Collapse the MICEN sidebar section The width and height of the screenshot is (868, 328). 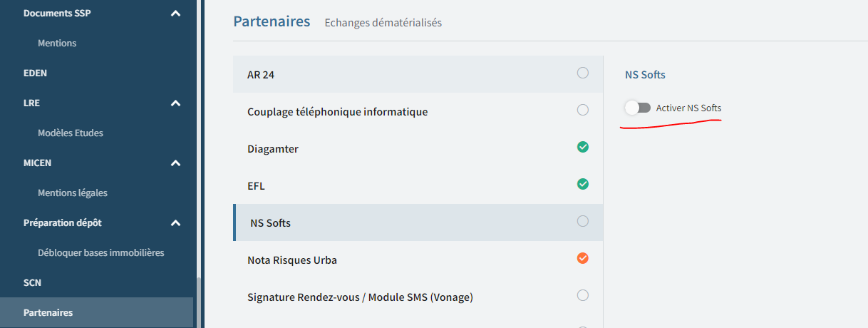[x=176, y=163]
